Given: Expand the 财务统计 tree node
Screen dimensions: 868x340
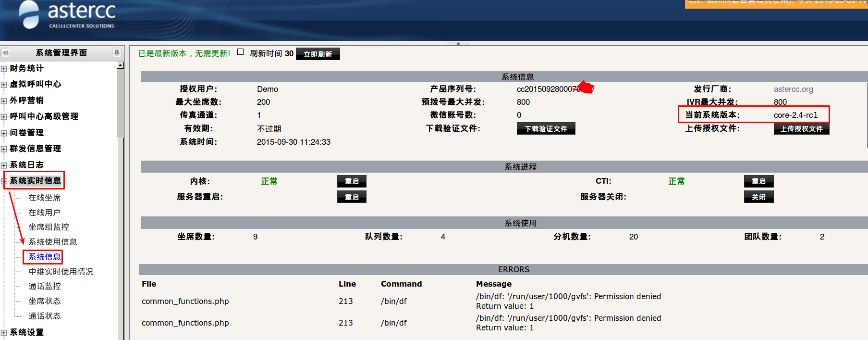Looking at the screenshot, I should pyautogui.click(x=4, y=69).
